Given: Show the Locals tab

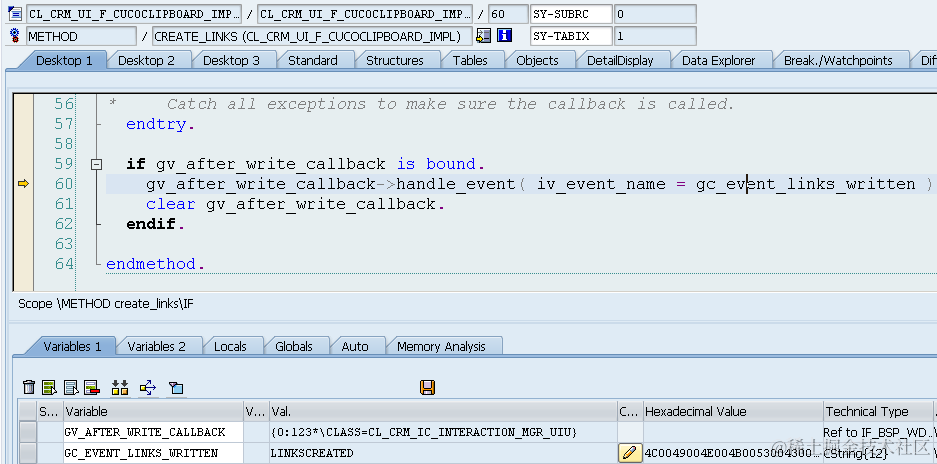Looking at the screenshot, I should (x=230, y=346).
